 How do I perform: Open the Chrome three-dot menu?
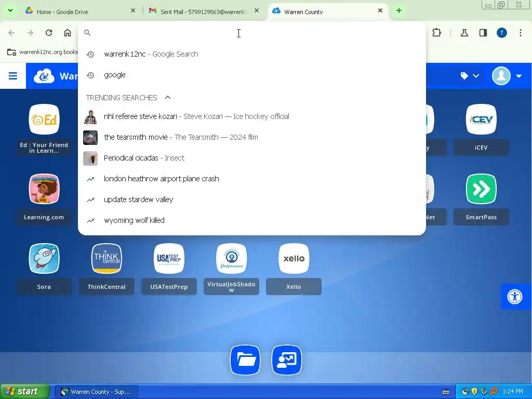tap(521, 33)
